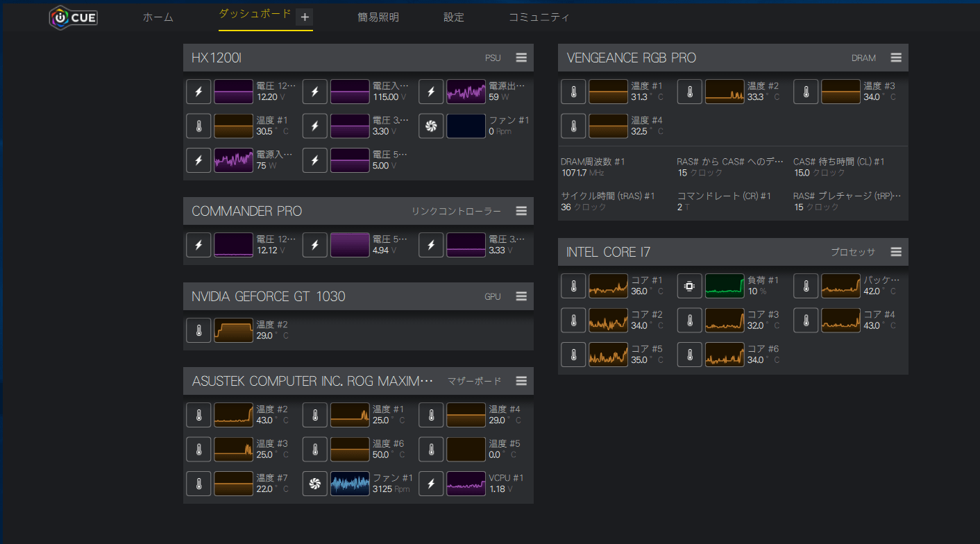Click HX1200I 59 W output graph
The image size is (980, 544).
(x=466, y=92)
